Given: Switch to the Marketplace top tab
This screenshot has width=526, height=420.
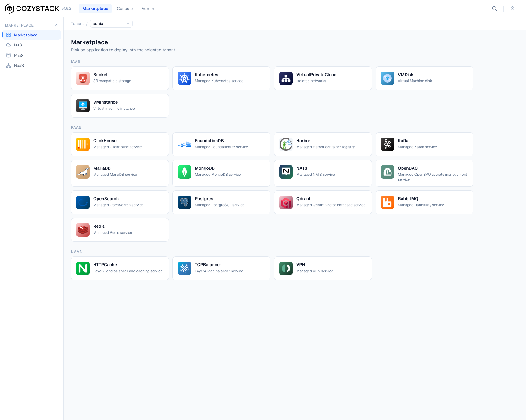Looking at the screenshot, I should tap(95, 9).
